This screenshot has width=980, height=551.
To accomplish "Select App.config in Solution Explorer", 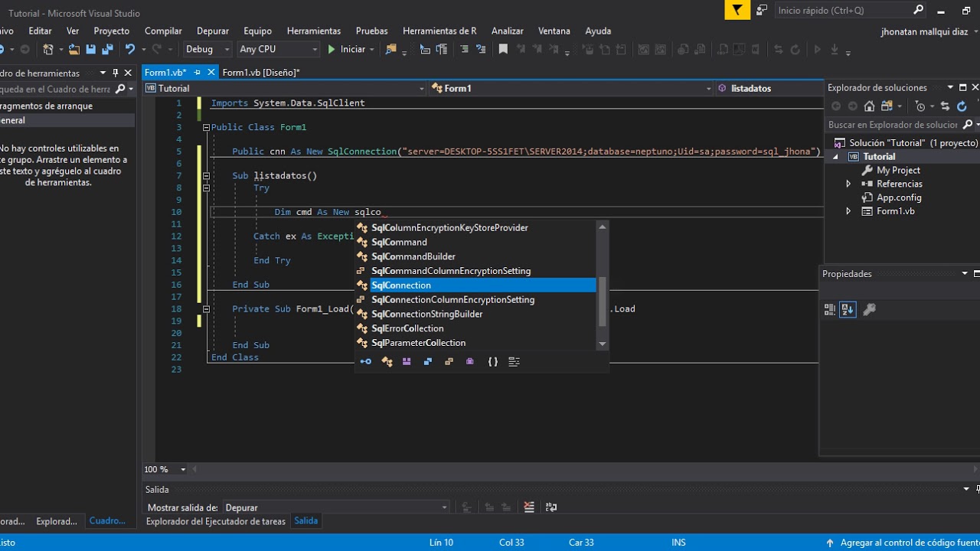I will [x=899, y=197].
